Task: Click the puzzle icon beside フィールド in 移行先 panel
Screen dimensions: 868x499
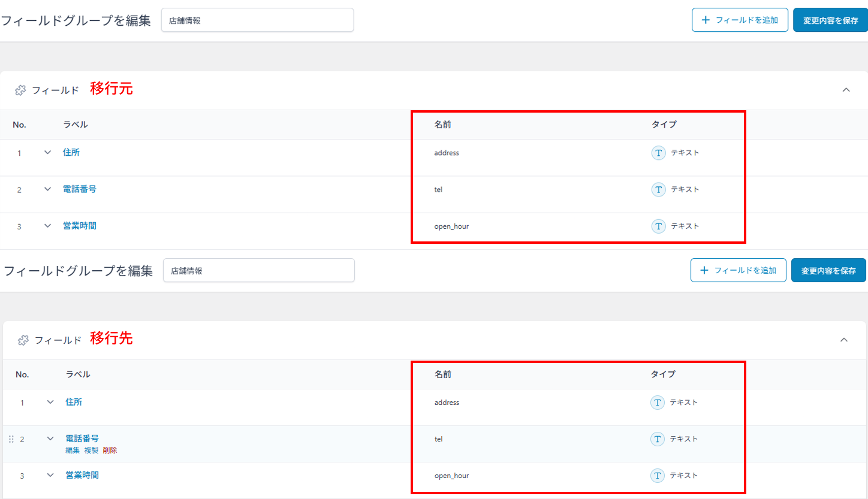Action: (23, 340)
